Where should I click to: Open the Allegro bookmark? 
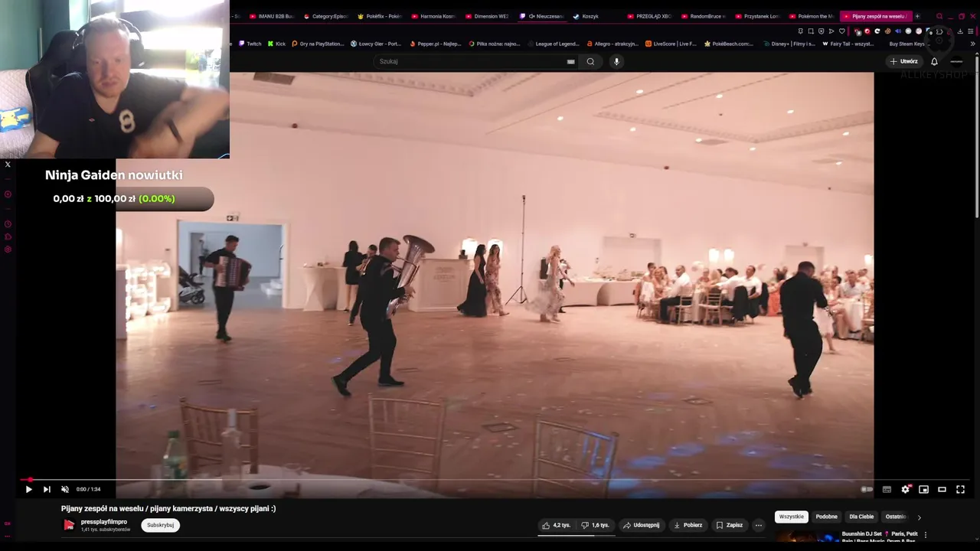click(612, 44)
